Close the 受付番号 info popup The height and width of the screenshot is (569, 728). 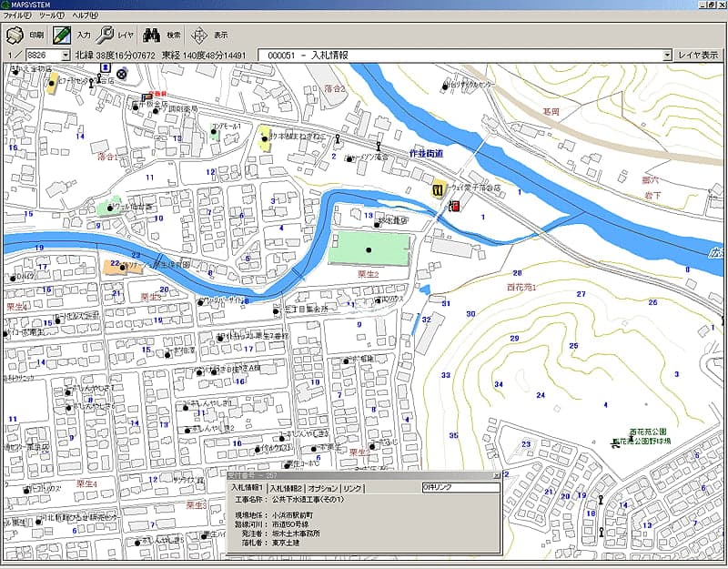click(496, 476)
